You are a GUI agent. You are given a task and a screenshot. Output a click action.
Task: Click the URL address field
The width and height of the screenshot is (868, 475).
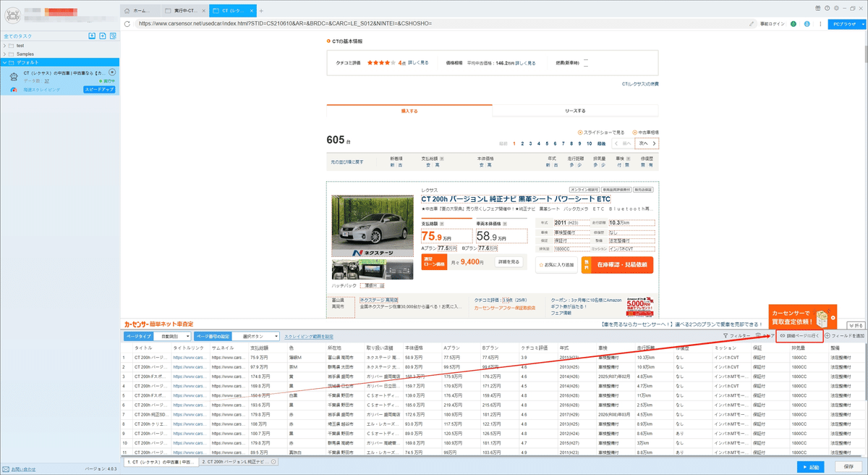tap(441, 23)
